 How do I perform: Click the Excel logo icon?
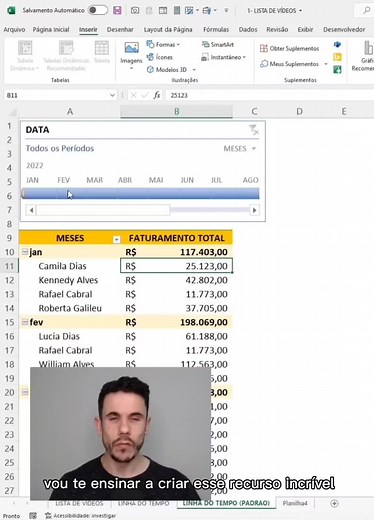pyautogui.click(x=11, y=10)
